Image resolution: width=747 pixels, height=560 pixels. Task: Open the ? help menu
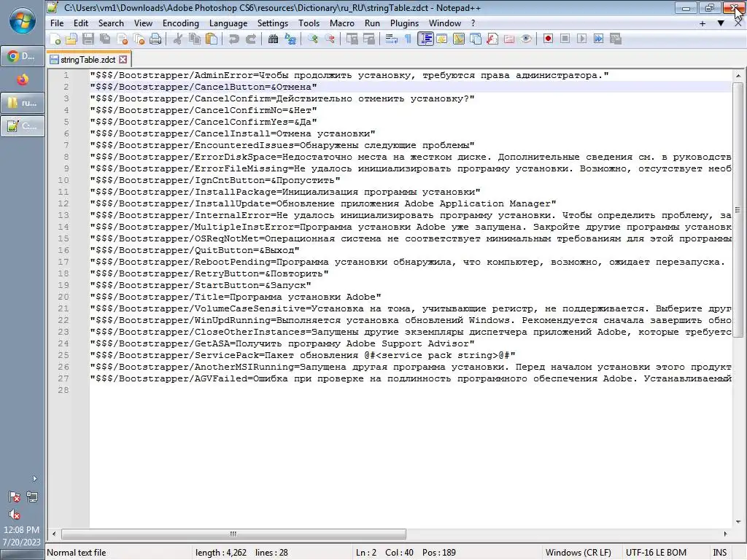473,23
